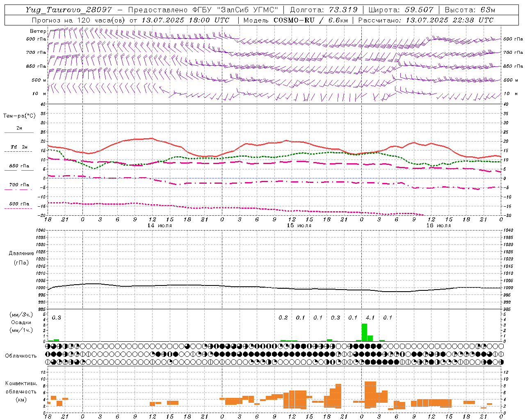Click the tallest green precipitation bar
This screenshot has width=525, height=420.
[x=364, y=332]
